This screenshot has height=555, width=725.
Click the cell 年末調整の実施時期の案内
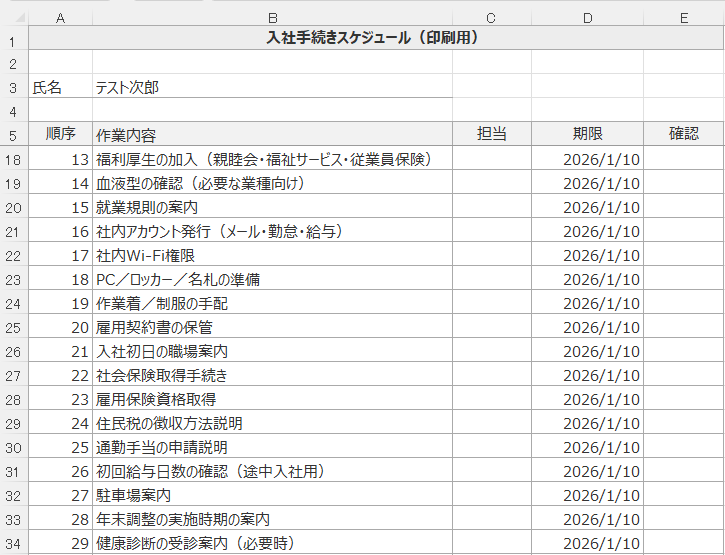tap(272, 519)
